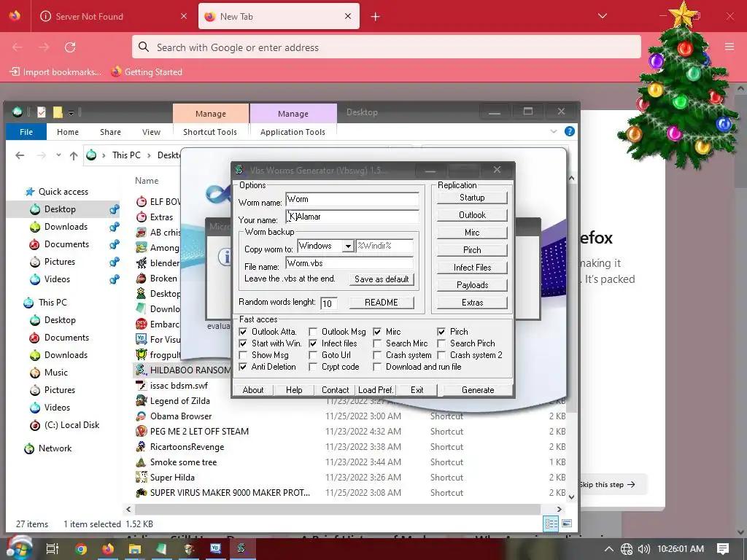Toggle the Anti Deletion checkbox
The width and height of the screenshot is (747, 560).
click(243, 367)
